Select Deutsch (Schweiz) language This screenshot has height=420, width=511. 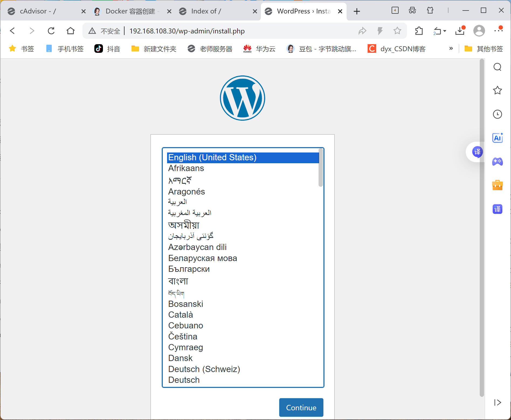pos(243,369)
